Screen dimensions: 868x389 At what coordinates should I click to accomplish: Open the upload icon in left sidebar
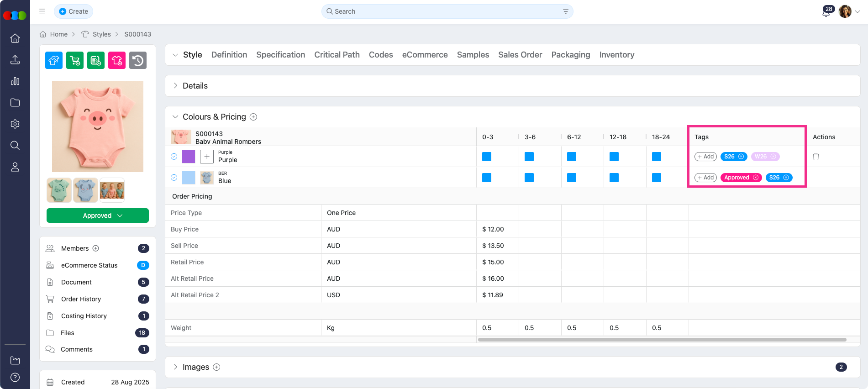click(15, 60)
